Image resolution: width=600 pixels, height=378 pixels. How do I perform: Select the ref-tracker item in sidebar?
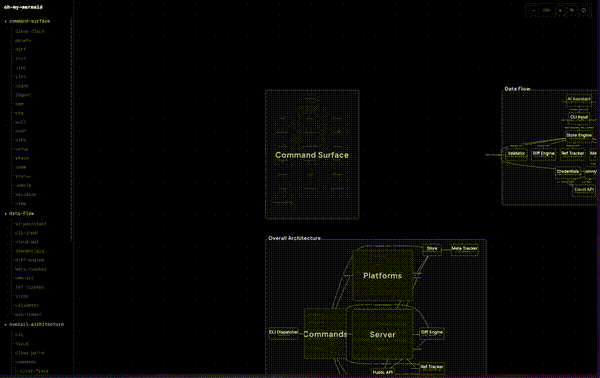click(29, 287)
